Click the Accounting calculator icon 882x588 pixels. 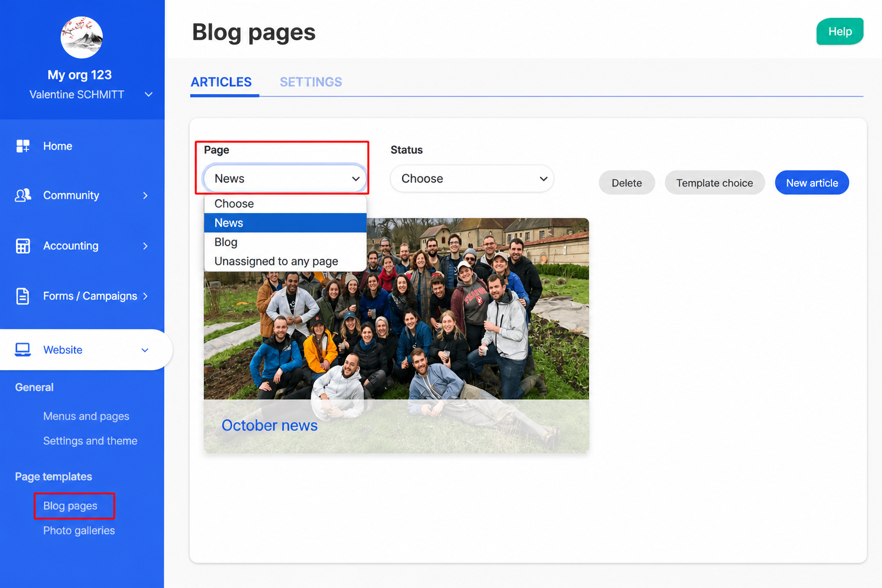point(23,246)
